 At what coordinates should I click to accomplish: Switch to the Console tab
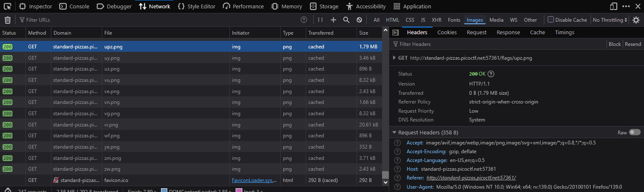(x=74, y=6)
